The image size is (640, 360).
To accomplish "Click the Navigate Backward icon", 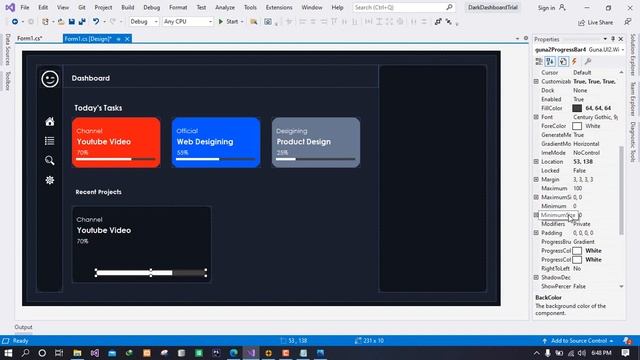I will (x=15, y=22).
